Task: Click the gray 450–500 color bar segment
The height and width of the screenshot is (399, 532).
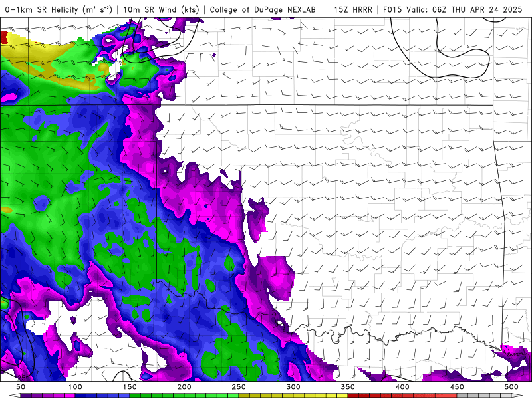Action: pyautogui.click(x=484, y=396)
